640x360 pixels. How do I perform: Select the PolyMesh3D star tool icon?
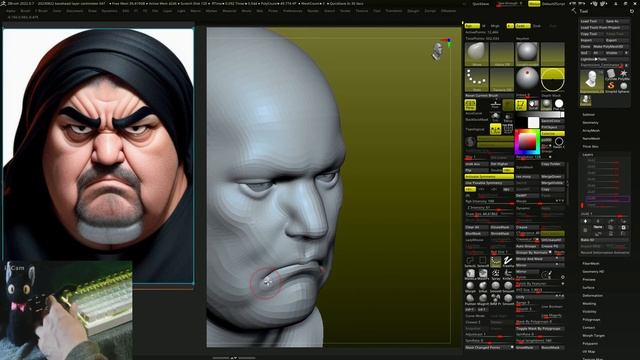click(x=623, y=74)
